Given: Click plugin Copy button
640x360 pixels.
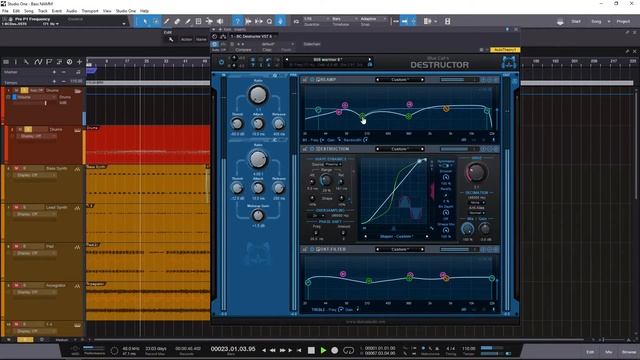Looking at the screenshot, I should pos(267,50).
